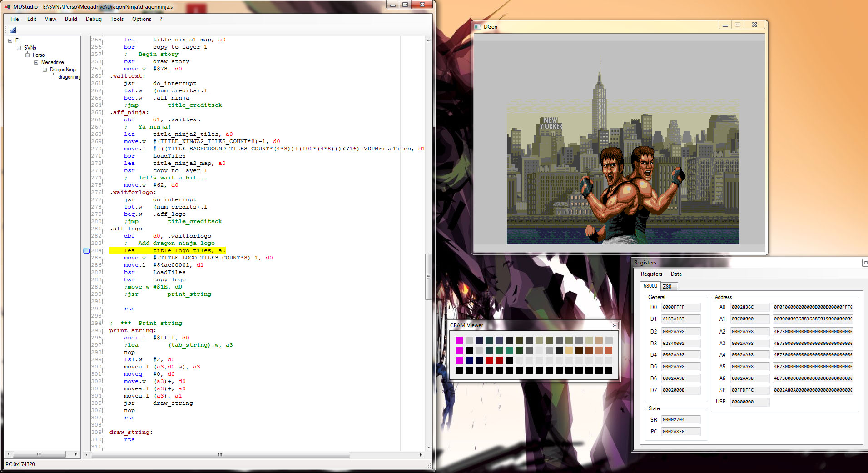
Task: Switch to the Z80 tab
Action: [x=668, y=287]
